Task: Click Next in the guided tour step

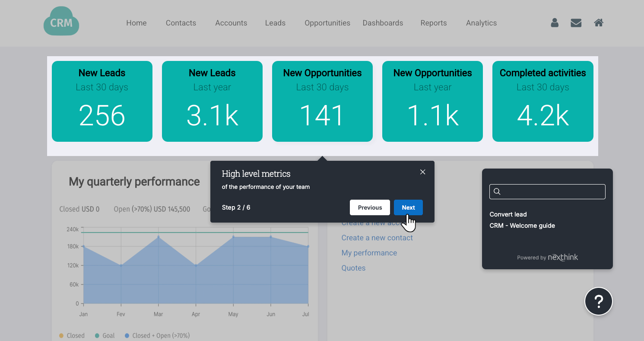Action: [x=408, y=207]
